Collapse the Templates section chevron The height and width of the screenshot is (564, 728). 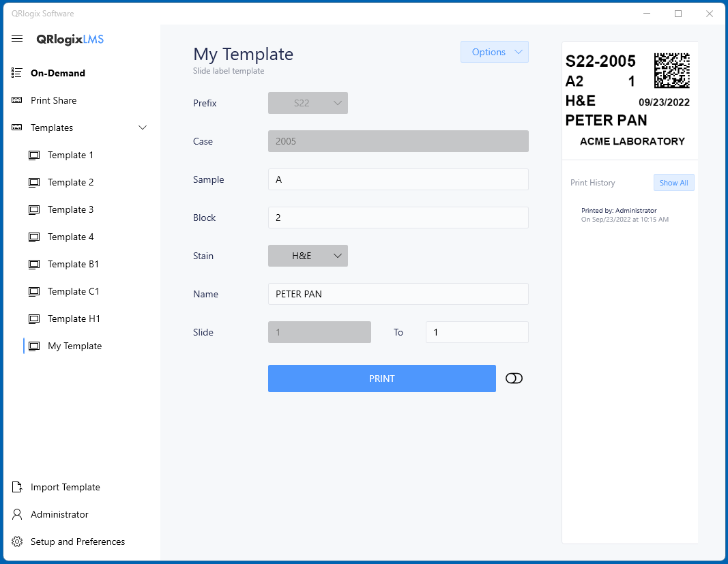[x=143, y=128]
